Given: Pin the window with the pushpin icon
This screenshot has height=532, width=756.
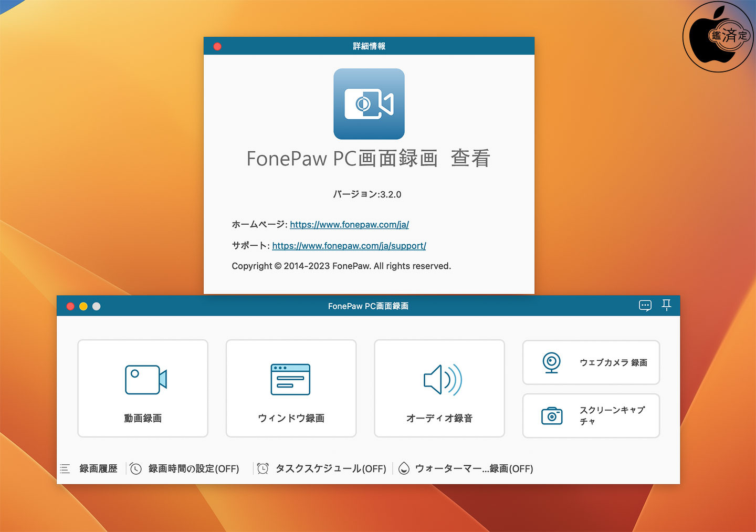Looking at the screenshot, I should coord(667,305).
